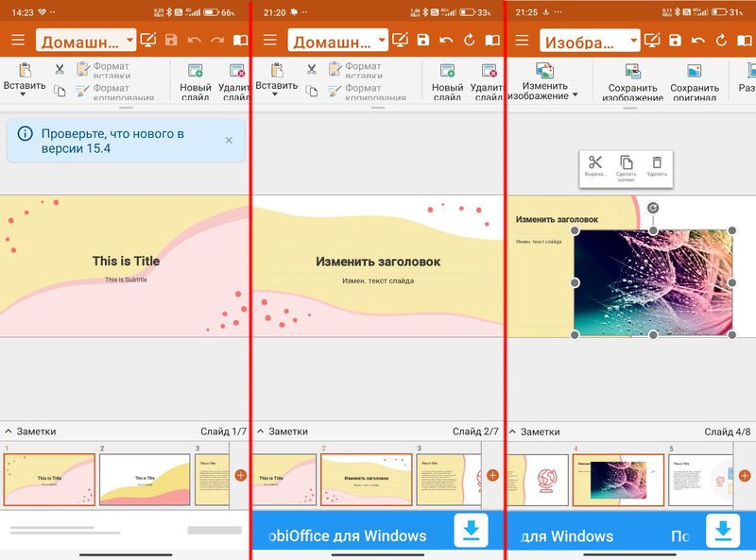Select slide thumbnail 5 in the right phone screen

point(700,480)
